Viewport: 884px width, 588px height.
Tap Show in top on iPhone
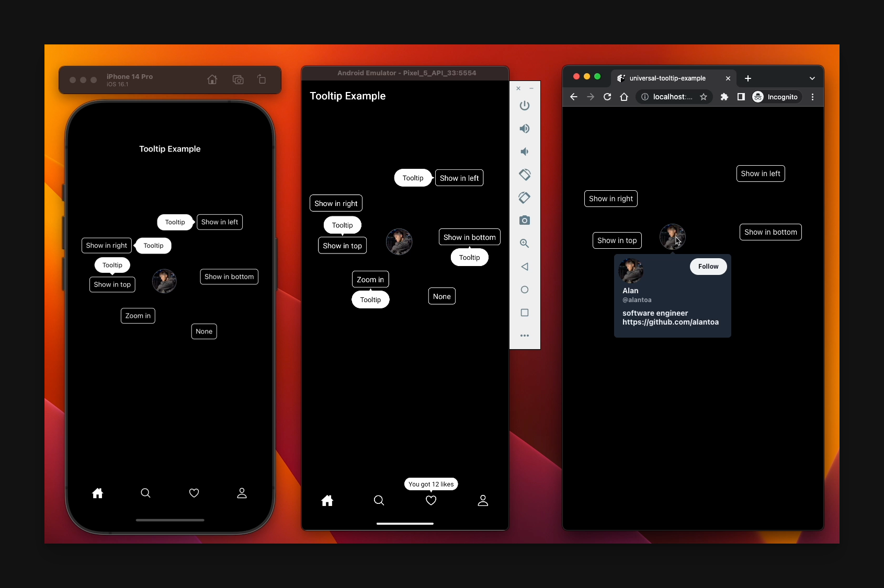pos(112,284)
